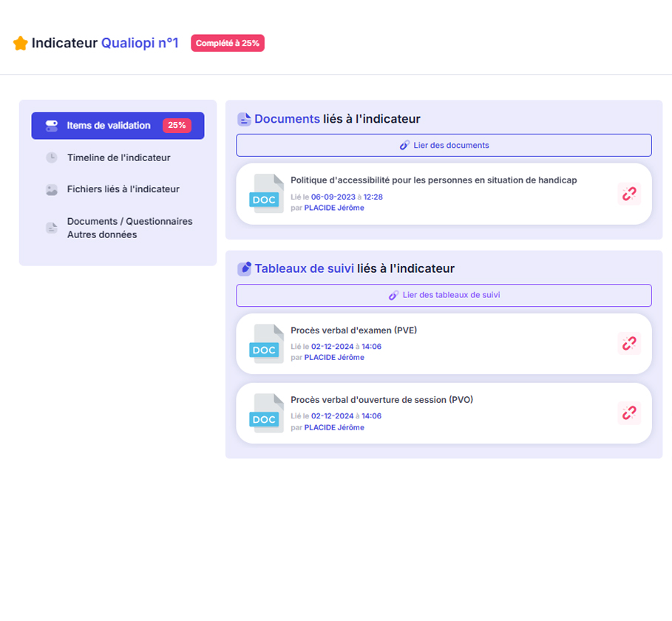Unlink the Procès verbal d'ouverture de session (PVO)
The height and width of the screenshot is (621, 672).
[629, 413]
